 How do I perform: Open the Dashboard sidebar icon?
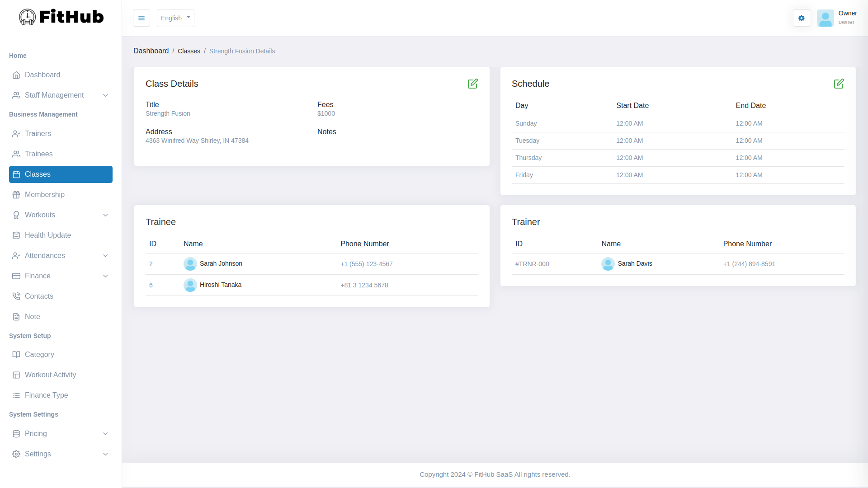click(16, 75)
